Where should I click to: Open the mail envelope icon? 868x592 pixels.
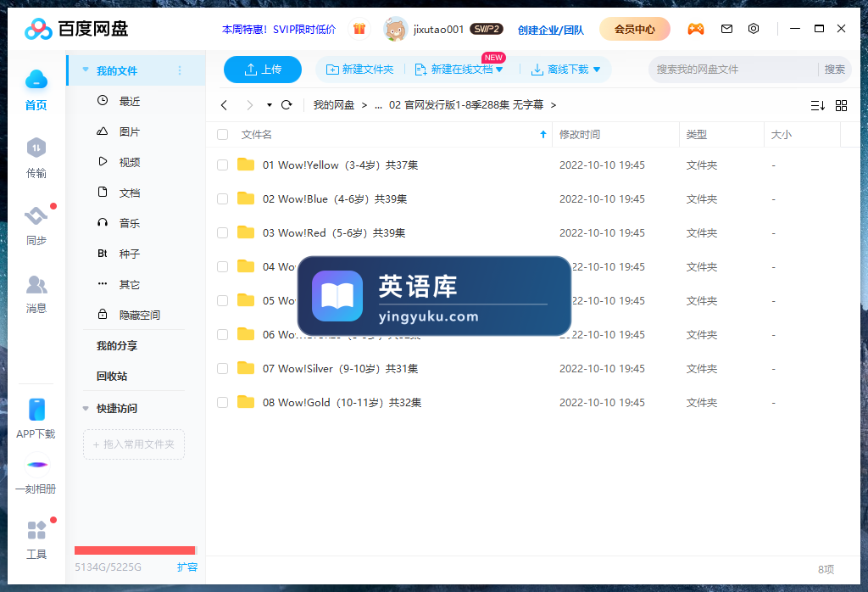click(726, 29)
